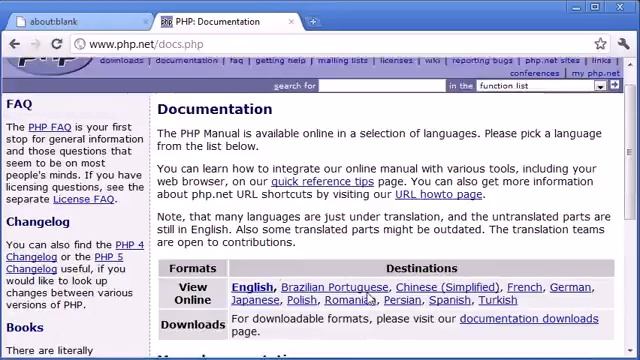This screenshot has width=640, height=360.
Task: Open the wiki nav link
Action: point(432,60)
